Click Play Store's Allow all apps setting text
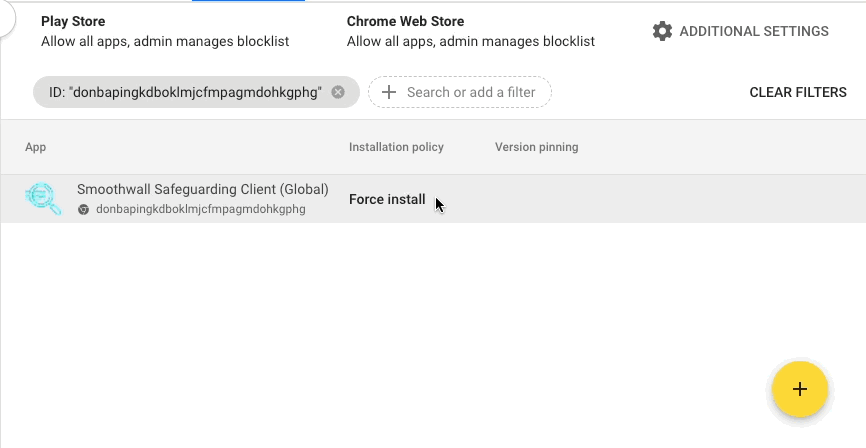Image resolution: width=866 pixels, height=448 pixels. click(165, 41)
